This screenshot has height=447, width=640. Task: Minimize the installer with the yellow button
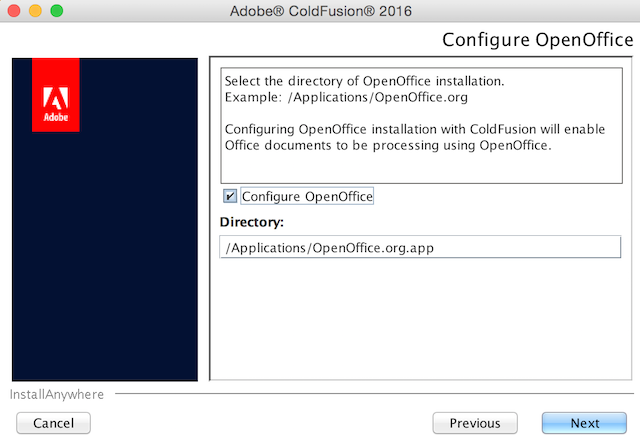coord(36,11)
